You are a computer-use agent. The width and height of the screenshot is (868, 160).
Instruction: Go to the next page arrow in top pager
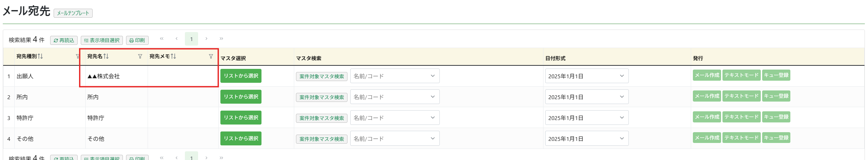[x=206, y=39]
